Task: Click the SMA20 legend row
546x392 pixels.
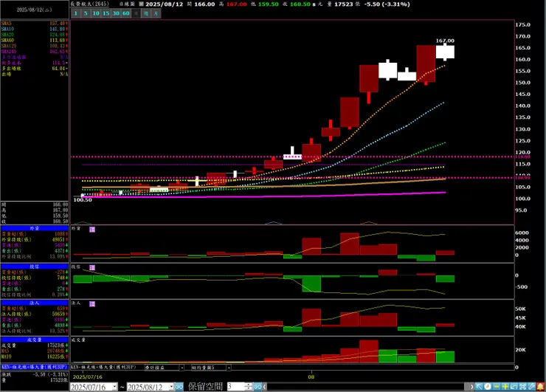Action: 35,35
